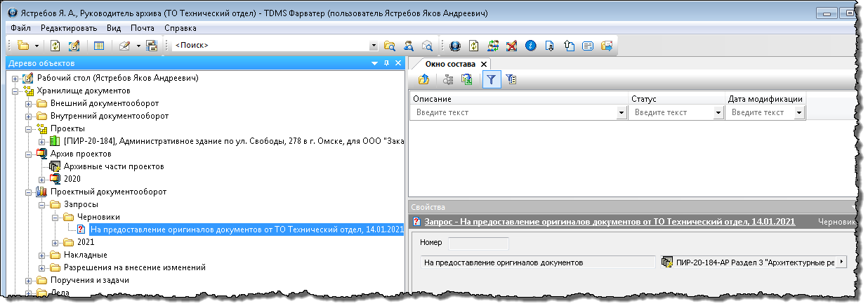Select Проектный документооборот tree node
Viewport: 868px width, 306px height.
(107, 192)
